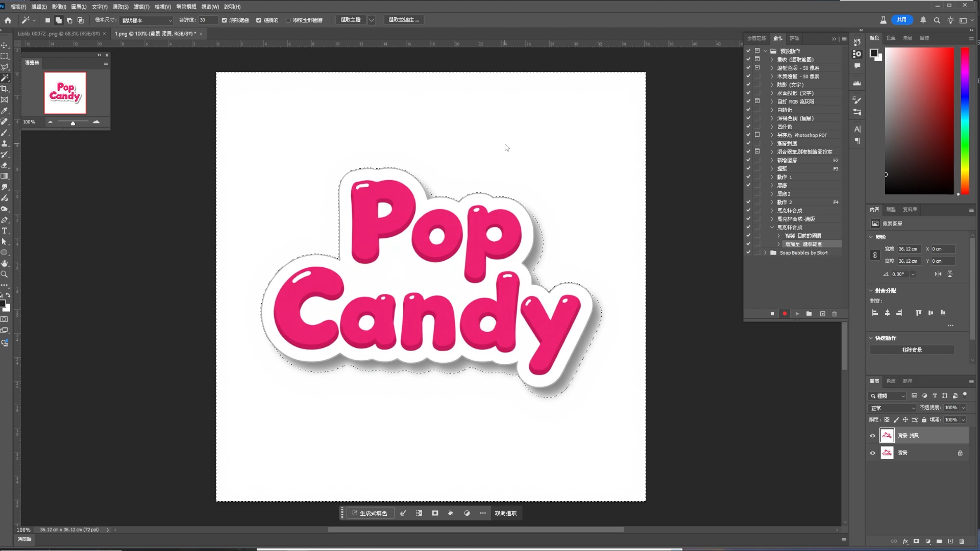Select the Eraser tool
Image resolution: width=980 pixels, height=551 pixels.
click(5, 165)
